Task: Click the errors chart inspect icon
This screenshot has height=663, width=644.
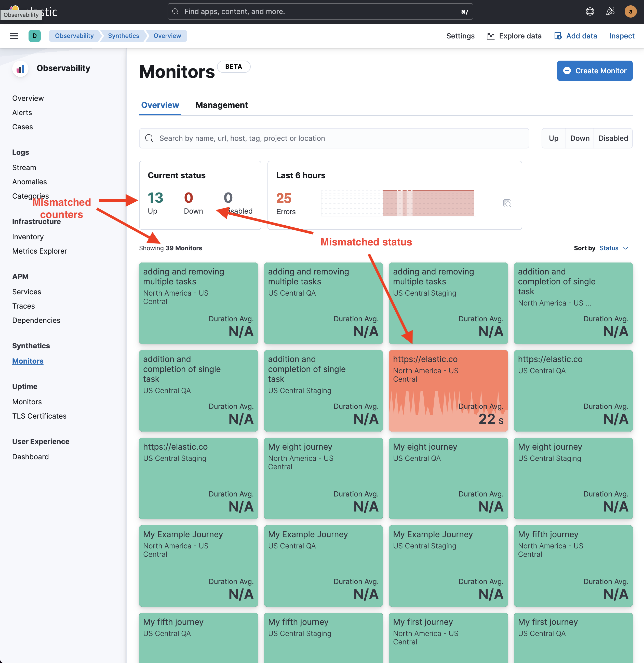Action: [x=507, y=203]
